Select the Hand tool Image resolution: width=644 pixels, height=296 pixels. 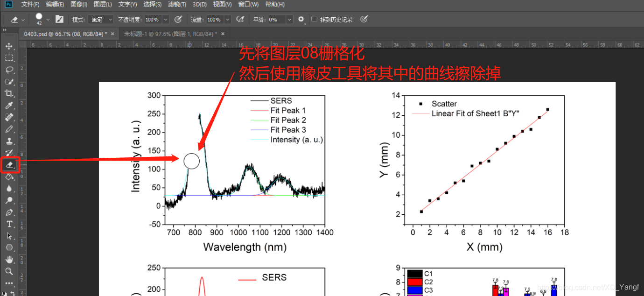[9, 259]
